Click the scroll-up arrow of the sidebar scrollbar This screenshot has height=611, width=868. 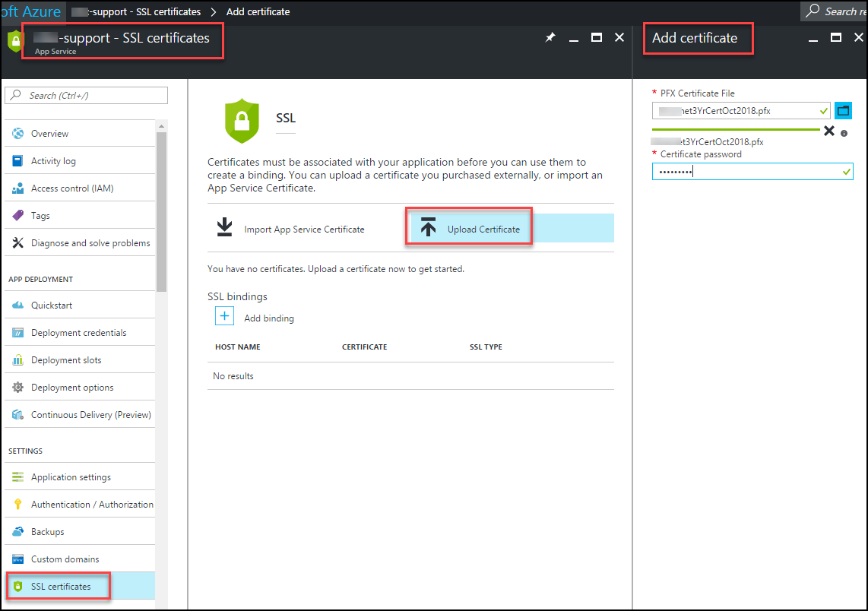[161, 126]
